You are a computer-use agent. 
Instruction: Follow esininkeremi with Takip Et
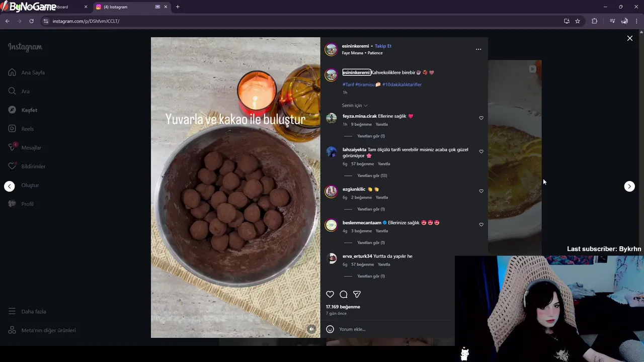[383, 46]
